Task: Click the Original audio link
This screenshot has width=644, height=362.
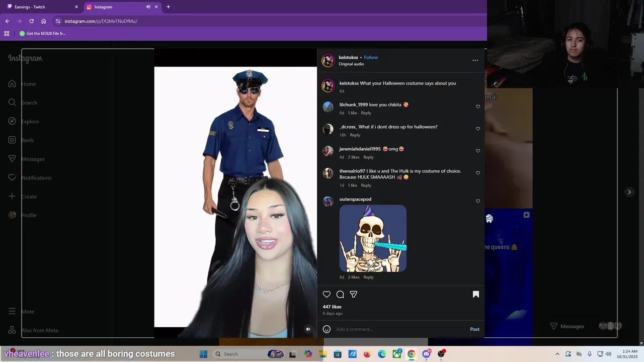Action: [351, 64]
